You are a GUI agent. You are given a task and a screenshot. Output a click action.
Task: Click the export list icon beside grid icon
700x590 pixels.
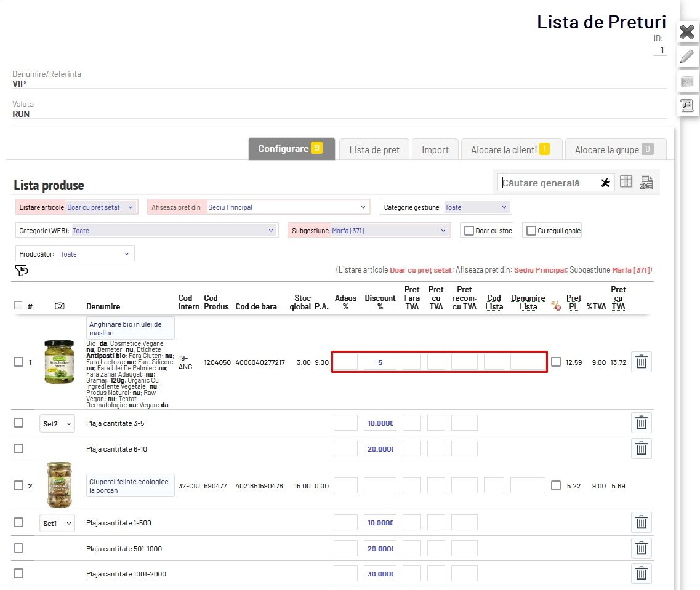pyautogui.click(x=646, y=182)
